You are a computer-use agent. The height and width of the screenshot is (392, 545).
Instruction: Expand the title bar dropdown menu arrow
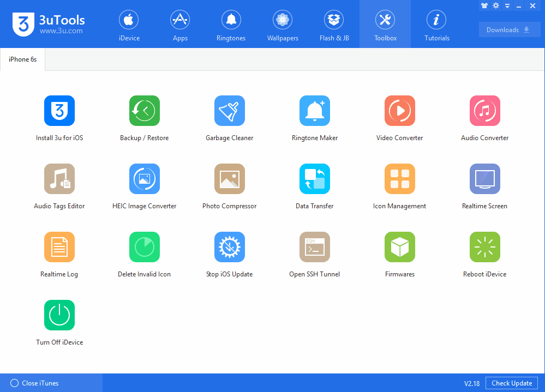click(507, 6)
